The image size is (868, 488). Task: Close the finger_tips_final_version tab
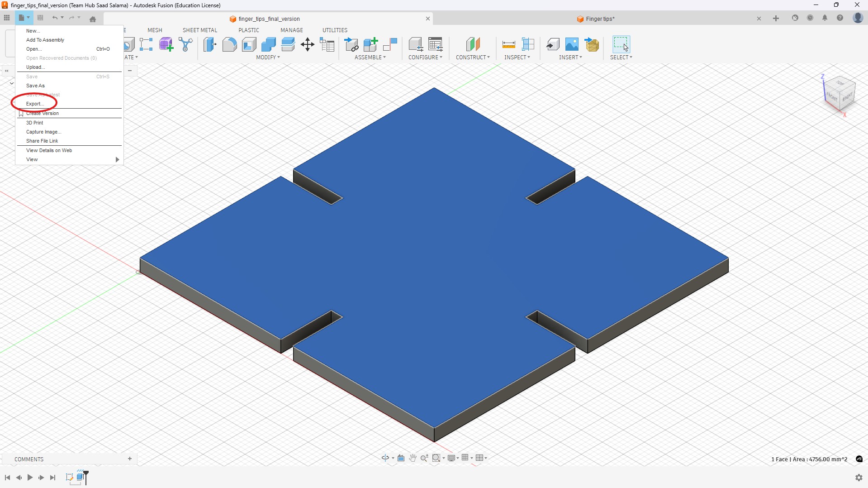(427, 19)
